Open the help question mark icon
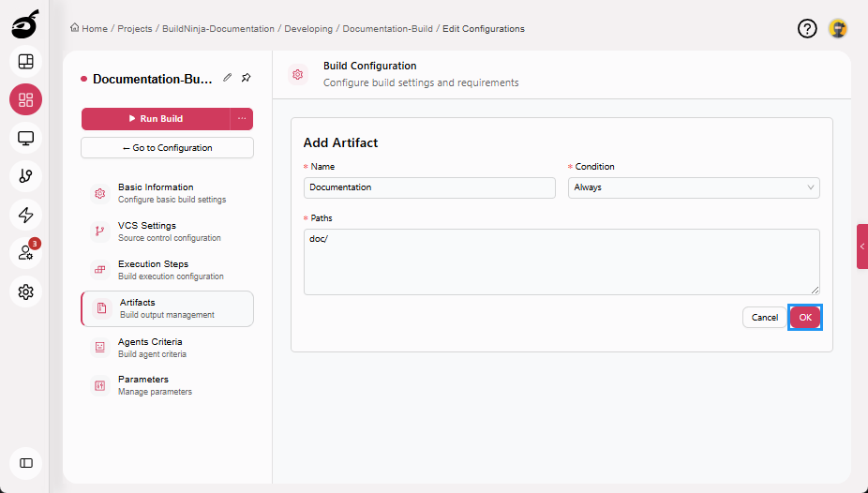Image resolution: width=868 pixels, height=493 pixels. pyautogui.click(x=807, y=29)
